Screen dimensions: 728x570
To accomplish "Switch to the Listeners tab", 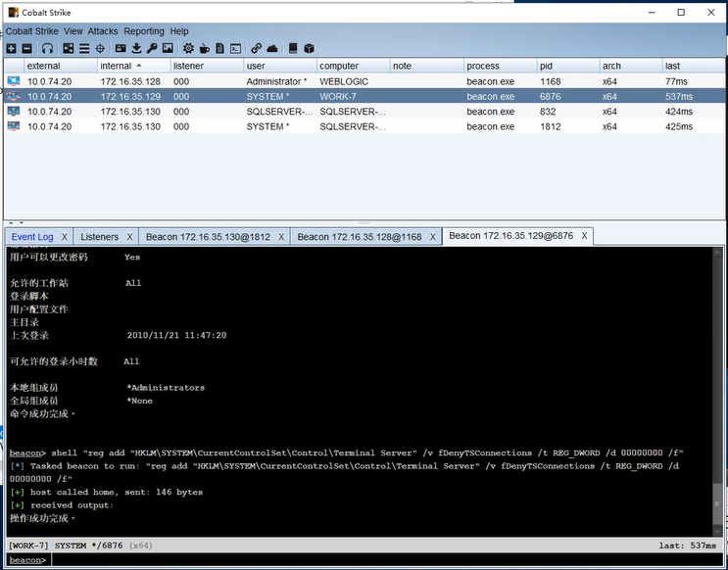I will pos(99,237).
